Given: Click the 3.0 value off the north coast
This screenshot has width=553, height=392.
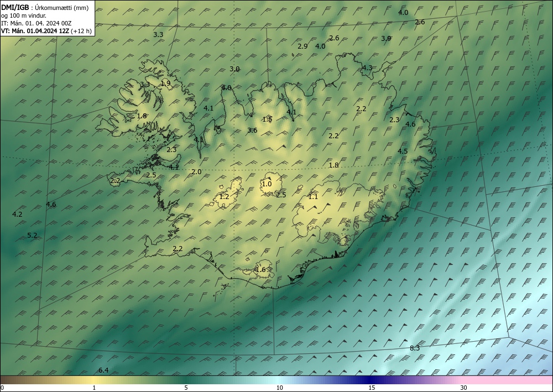Looking at the screenshot, I should [x=234, y=69].
